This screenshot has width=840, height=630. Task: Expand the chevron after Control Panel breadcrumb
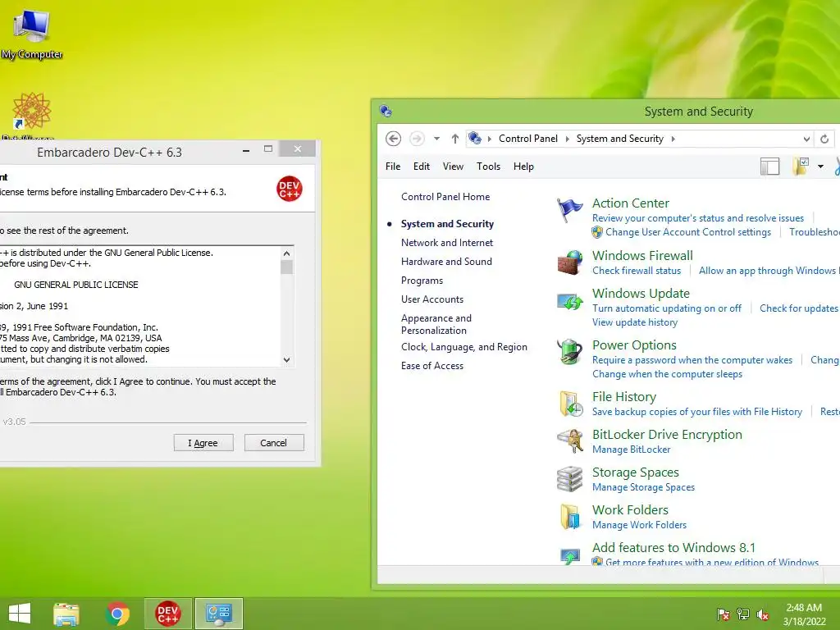pos(568,139)
